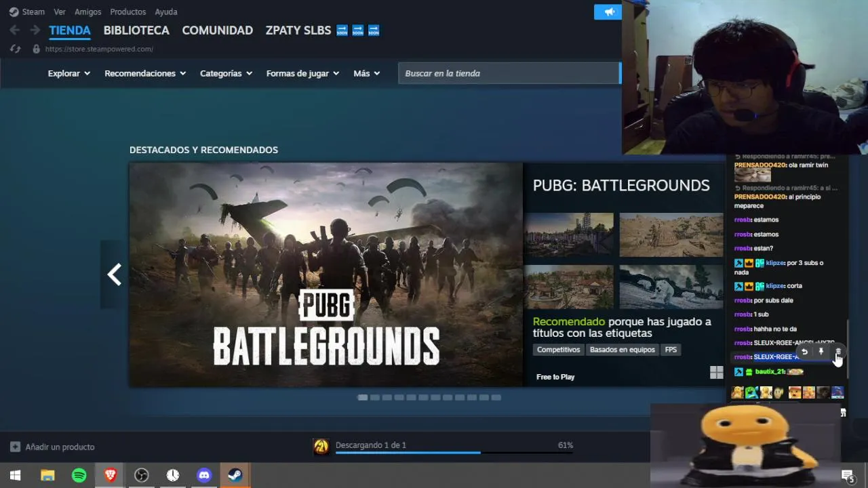Click the bautix_21 username in chat
This screenshot has height=488, width=868.
pos(770,371)
